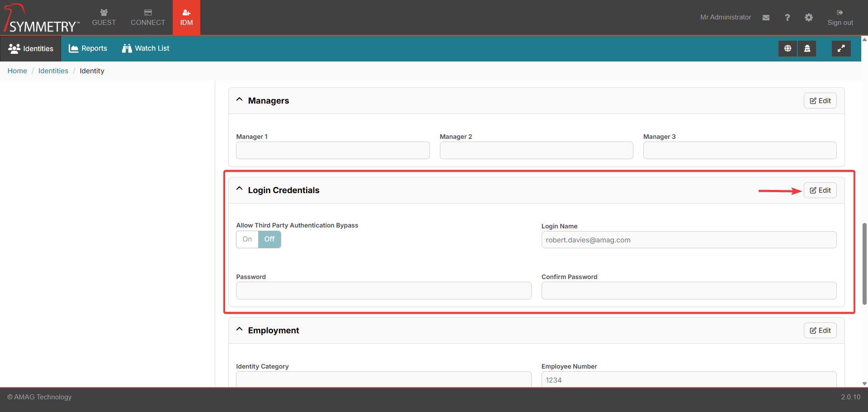Go to Identities breadcrumb link
Viewport: 868px width, 412px height.
coord(53,71)
